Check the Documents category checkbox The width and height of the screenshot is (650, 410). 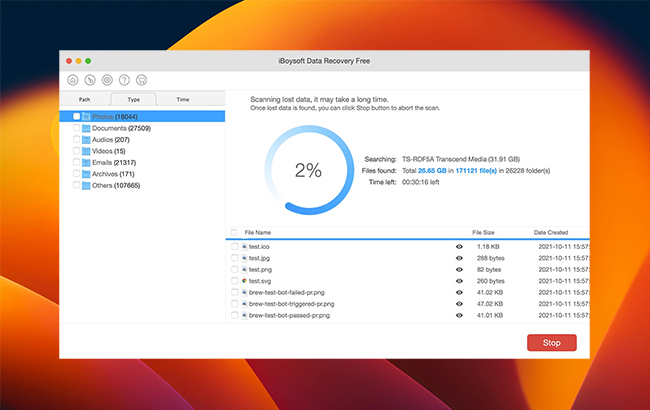click(76, 128)
